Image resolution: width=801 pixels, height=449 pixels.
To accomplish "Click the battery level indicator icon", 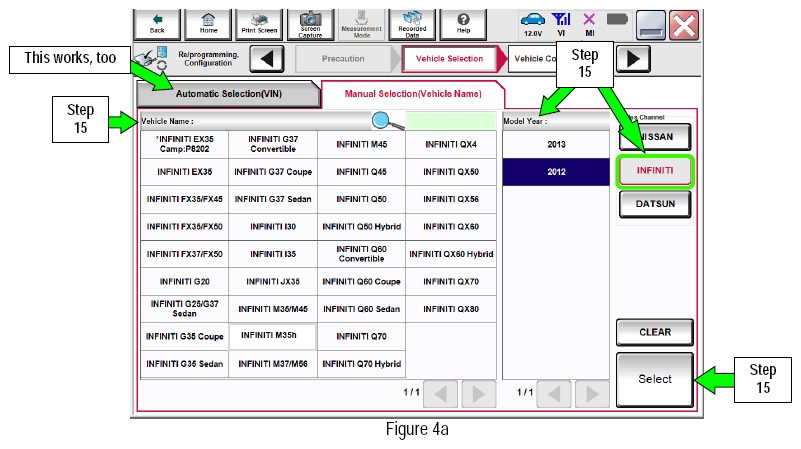I will pos(617,19).
